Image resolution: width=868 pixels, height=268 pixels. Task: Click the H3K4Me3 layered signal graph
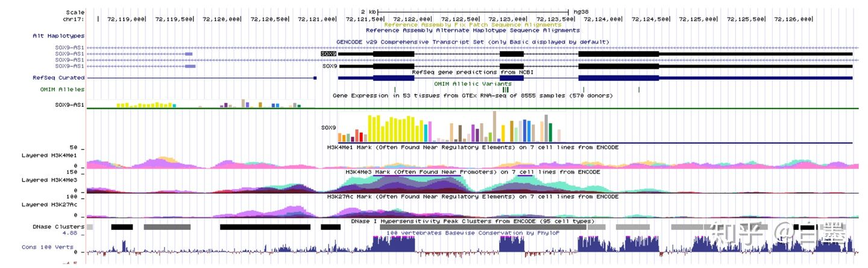pyautogui.click(x=473, y=183)
